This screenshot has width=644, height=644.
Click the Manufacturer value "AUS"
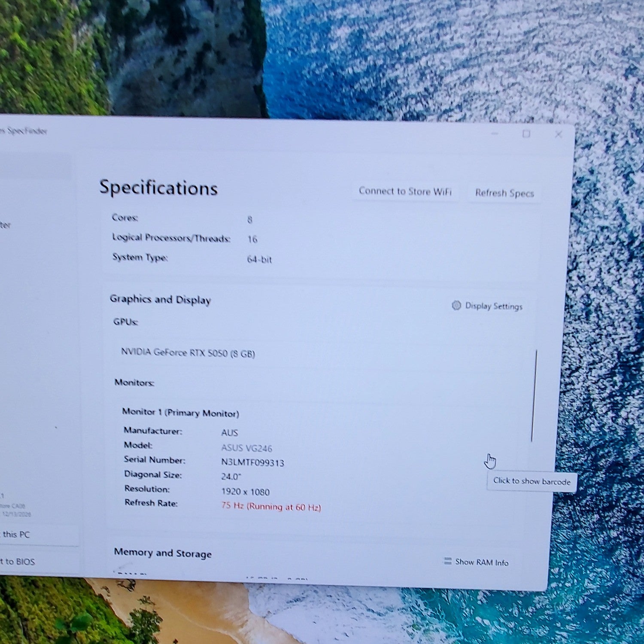(230, 432)
